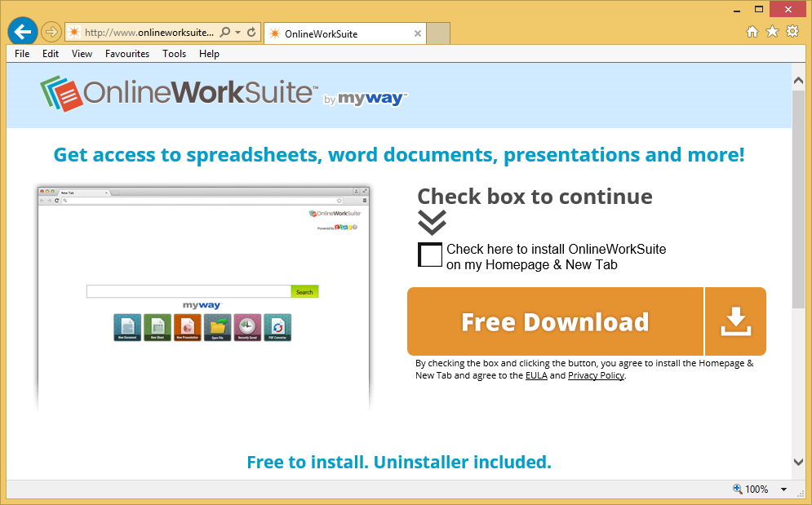Open a new blank tab

tap(438, 33)
